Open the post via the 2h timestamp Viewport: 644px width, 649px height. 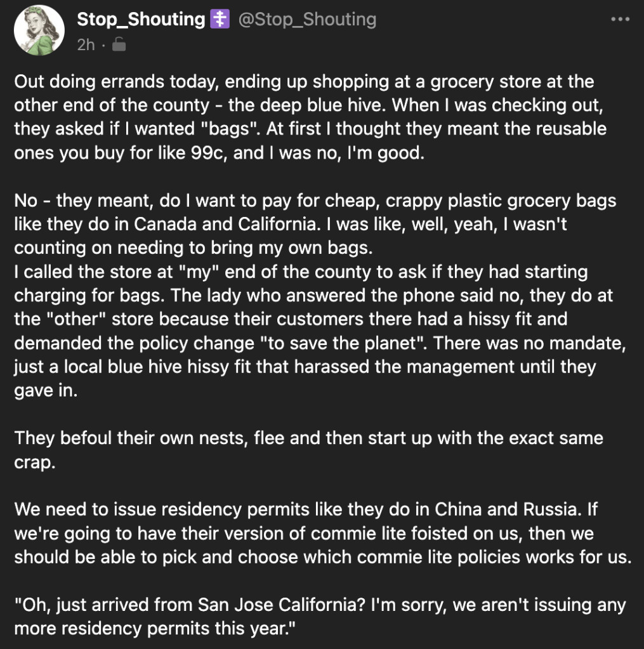coord(86,44)
